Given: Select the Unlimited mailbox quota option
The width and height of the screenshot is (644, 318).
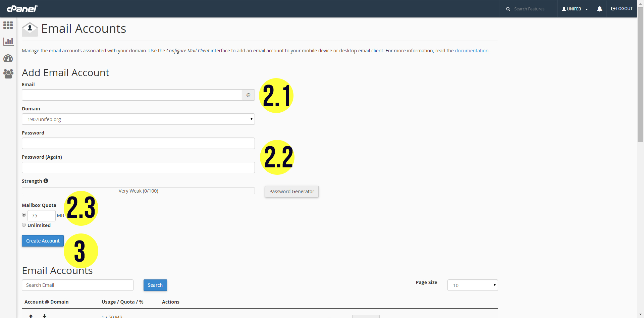Looking at the screenshot, I should pyautogui.click(x=24, y=225).
